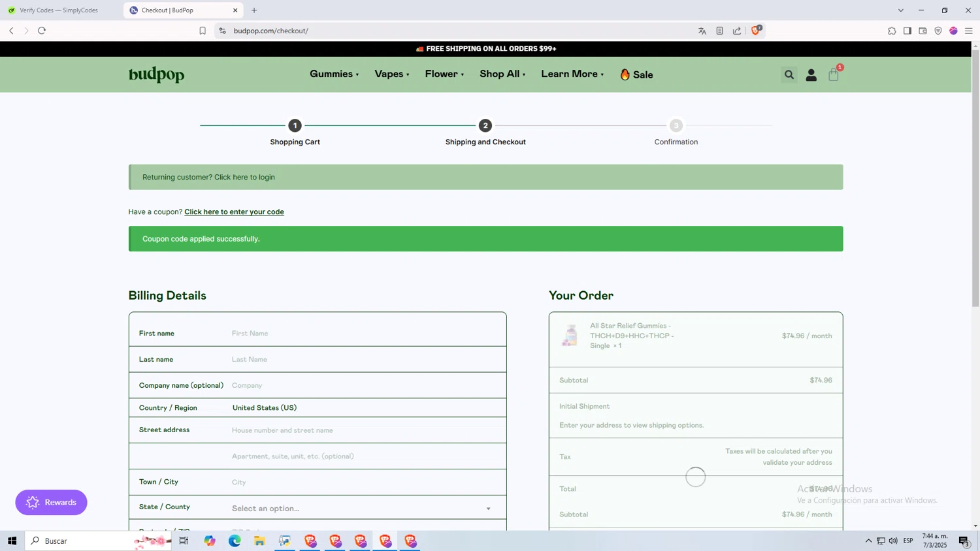Open the account profile icon
This screenshot has width=980, height=551.
point(811,75)
